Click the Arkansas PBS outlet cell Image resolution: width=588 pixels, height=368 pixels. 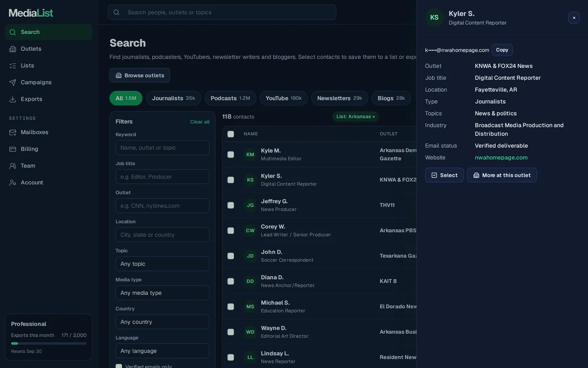(x=398, y=231)
